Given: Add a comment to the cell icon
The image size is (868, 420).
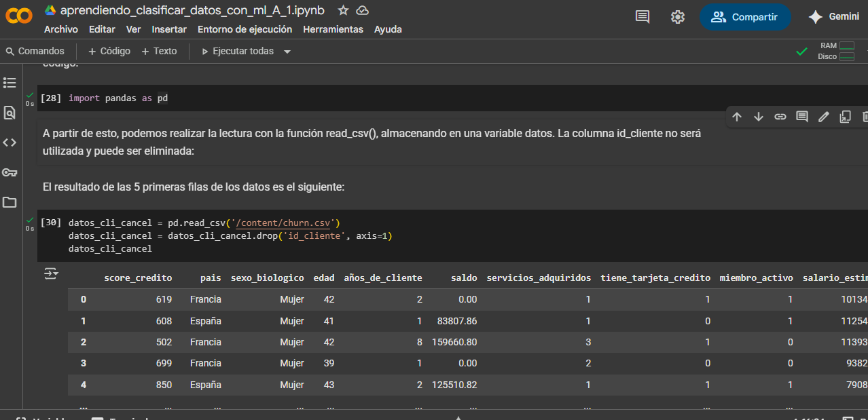Looking at the screenshot, I should pyautogui.click(x=802, y=117).
